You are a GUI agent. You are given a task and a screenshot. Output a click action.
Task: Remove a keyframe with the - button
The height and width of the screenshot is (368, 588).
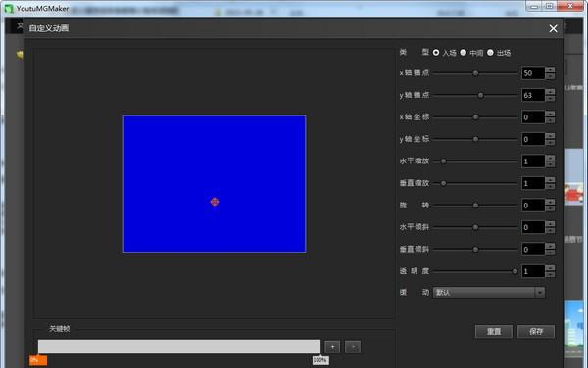(353, 347)
